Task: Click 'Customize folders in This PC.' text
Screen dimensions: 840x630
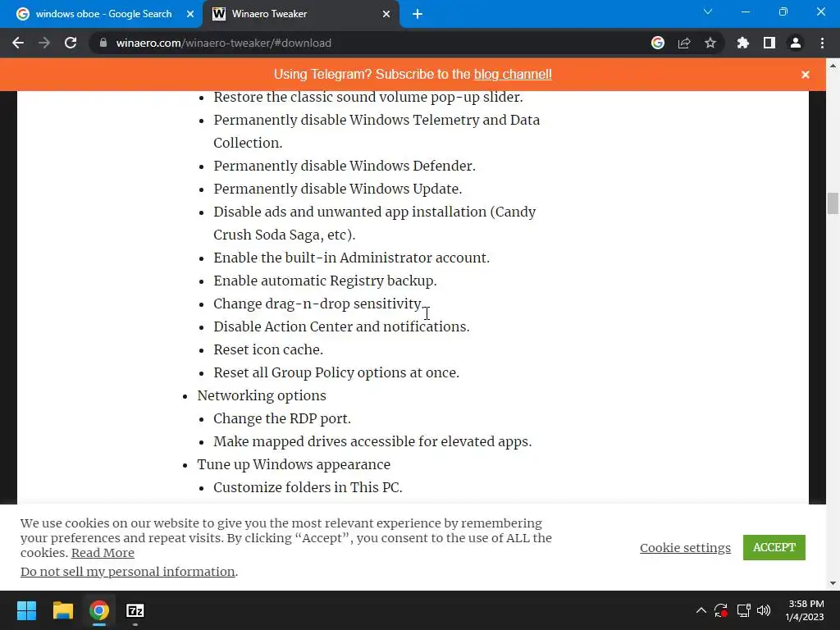Action: click(x=308, y=487)
